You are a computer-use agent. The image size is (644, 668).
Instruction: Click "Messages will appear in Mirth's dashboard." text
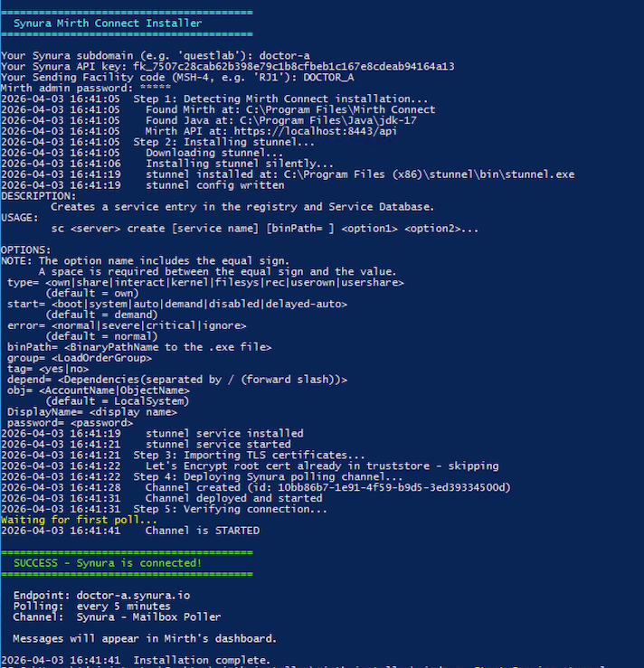point(145,638)
